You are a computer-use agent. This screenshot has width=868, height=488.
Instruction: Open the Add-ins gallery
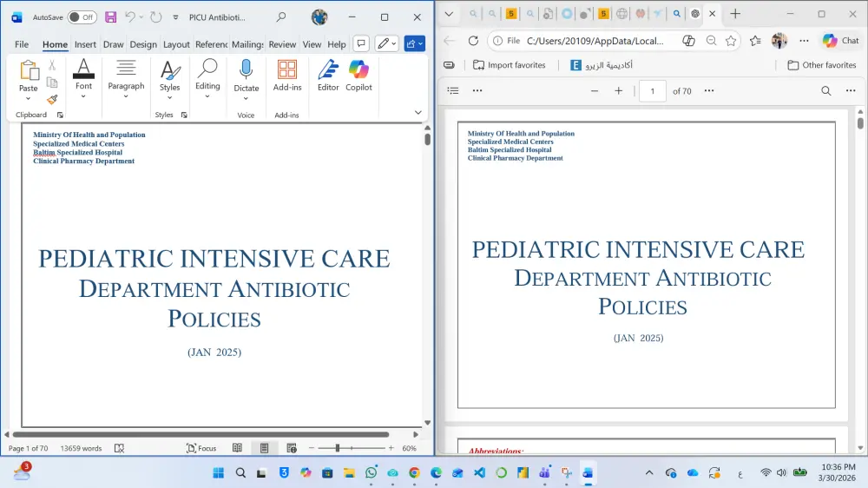point(287,74)
